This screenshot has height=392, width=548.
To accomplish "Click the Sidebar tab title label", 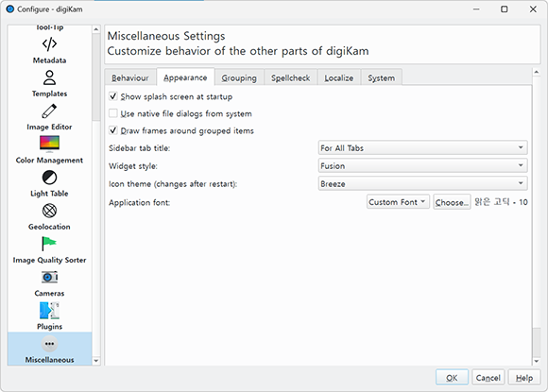I will (139, 148).
